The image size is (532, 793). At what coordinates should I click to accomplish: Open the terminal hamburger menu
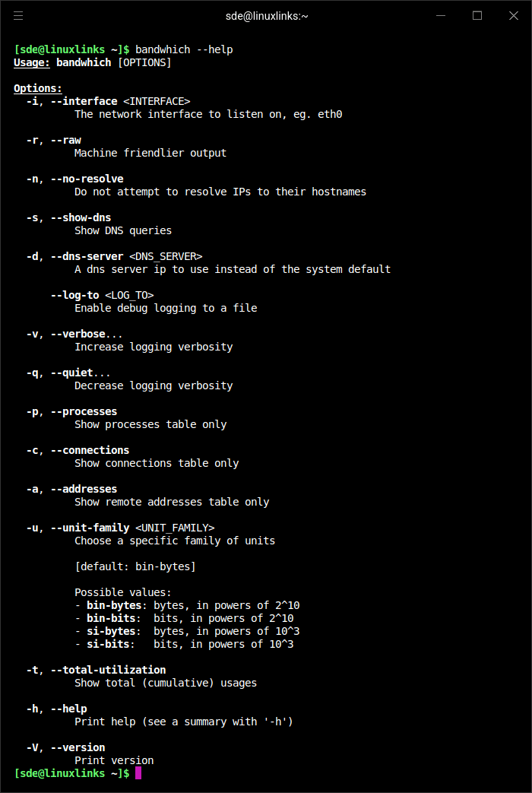pyautogui.click(x=18, y=16)
